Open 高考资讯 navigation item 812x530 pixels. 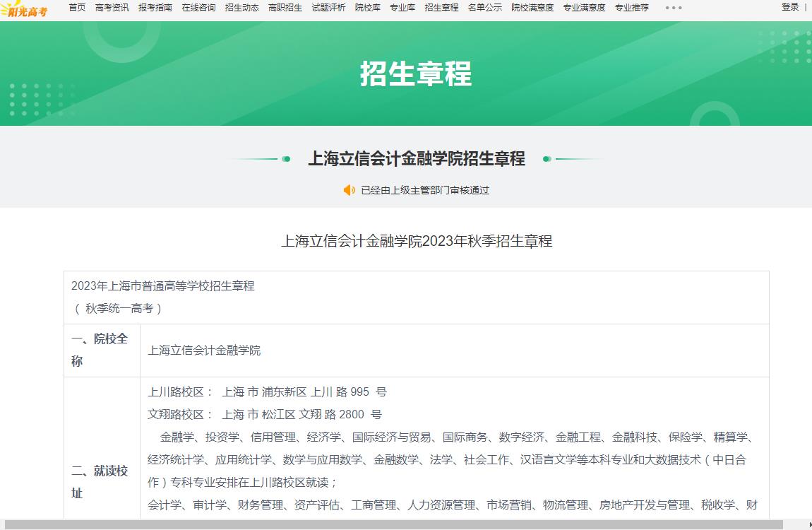tap(112, 7)
